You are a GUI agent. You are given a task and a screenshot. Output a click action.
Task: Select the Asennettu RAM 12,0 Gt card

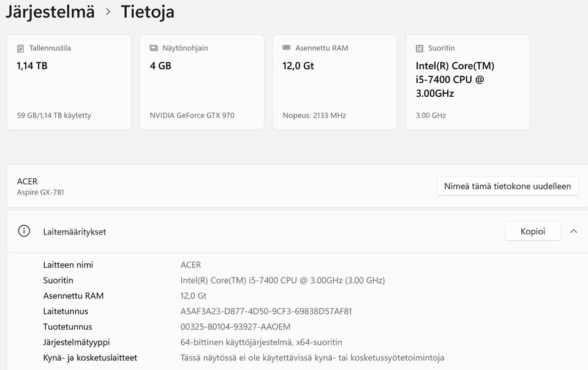(334, 83)
